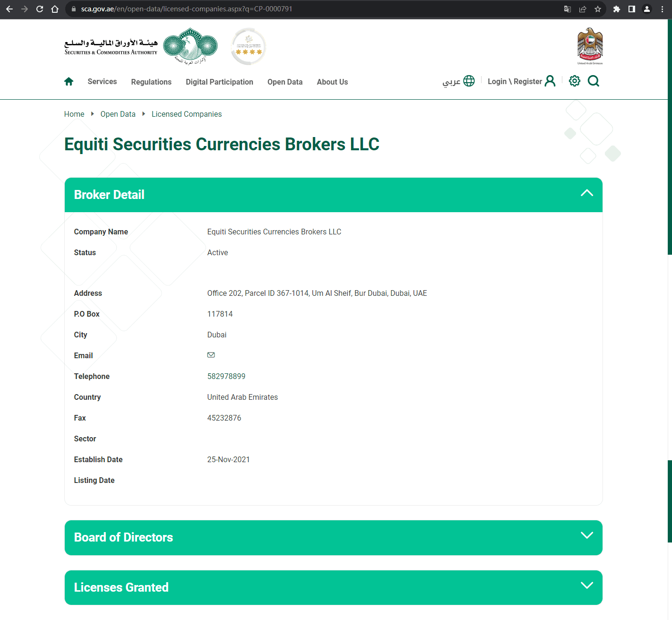Click the translate page icon in address bar
Screen dimensions: 672x620
pyautogui.click(x=568, y=9)
